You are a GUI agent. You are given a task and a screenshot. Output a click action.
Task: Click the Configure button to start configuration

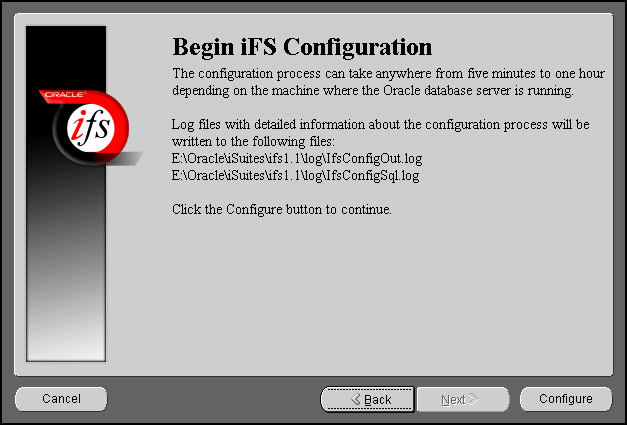(566, 399)
